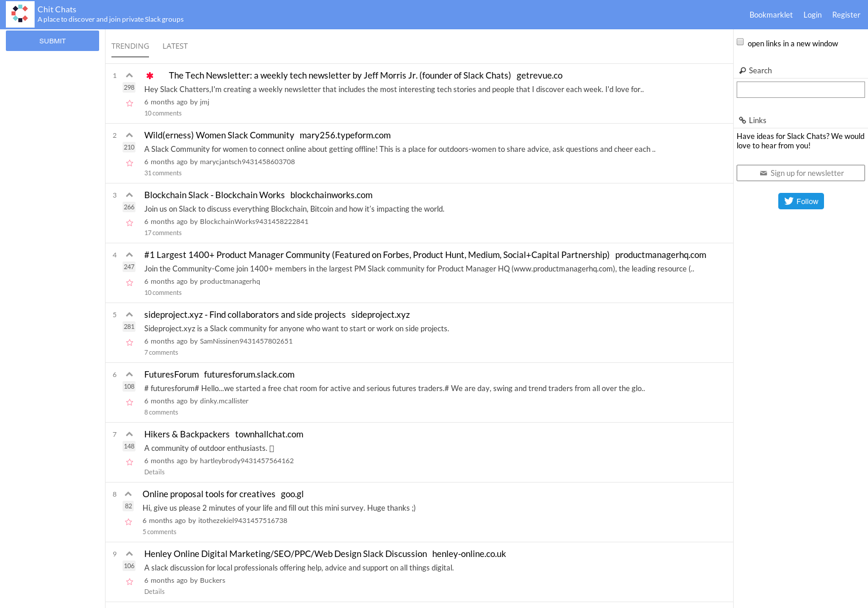The width and height of the screenshot is (868, 608).
Task: Open author dinky.mcallister profile link
Action: point(224,401)
